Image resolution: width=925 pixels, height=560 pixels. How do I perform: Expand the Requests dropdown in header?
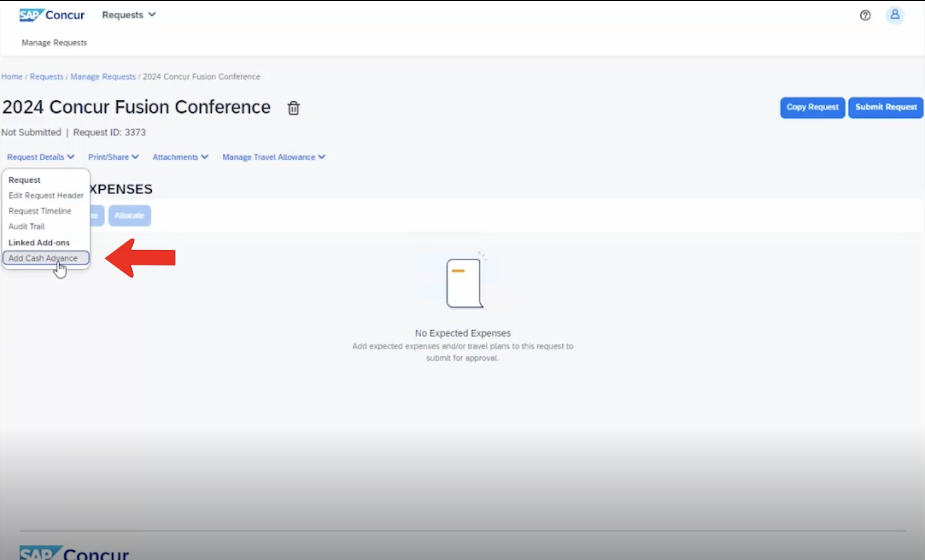point(128,15)
